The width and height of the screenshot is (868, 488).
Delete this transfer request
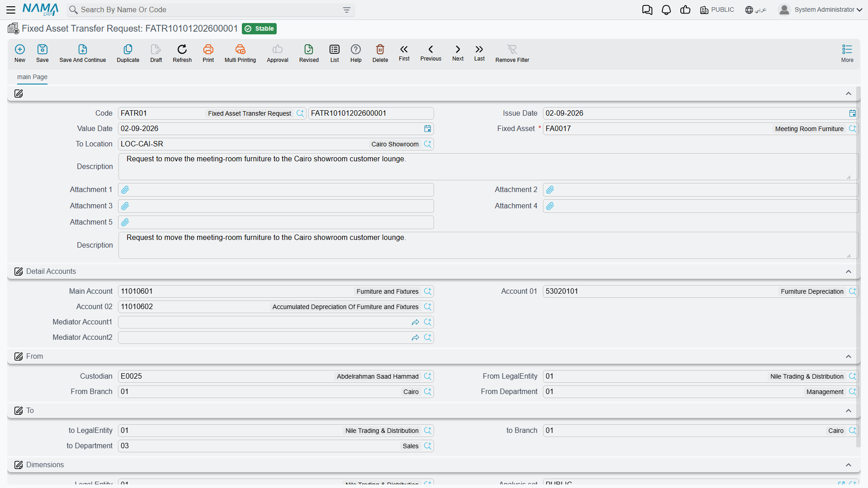(380, 53)
